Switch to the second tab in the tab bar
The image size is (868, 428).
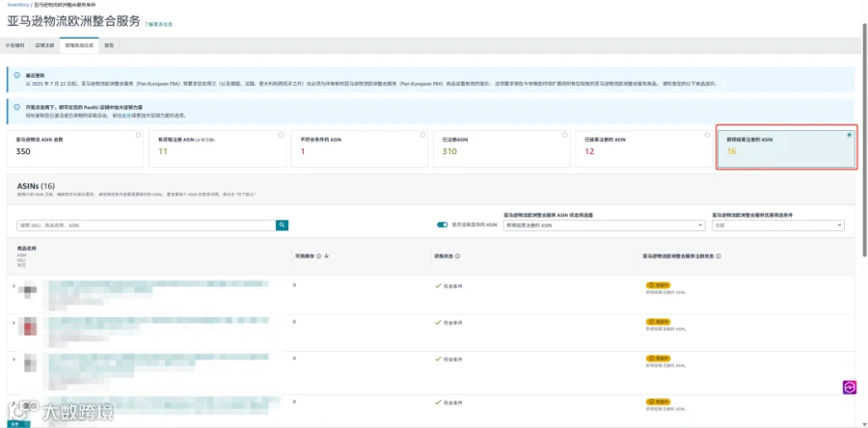(x=44, y=45)
